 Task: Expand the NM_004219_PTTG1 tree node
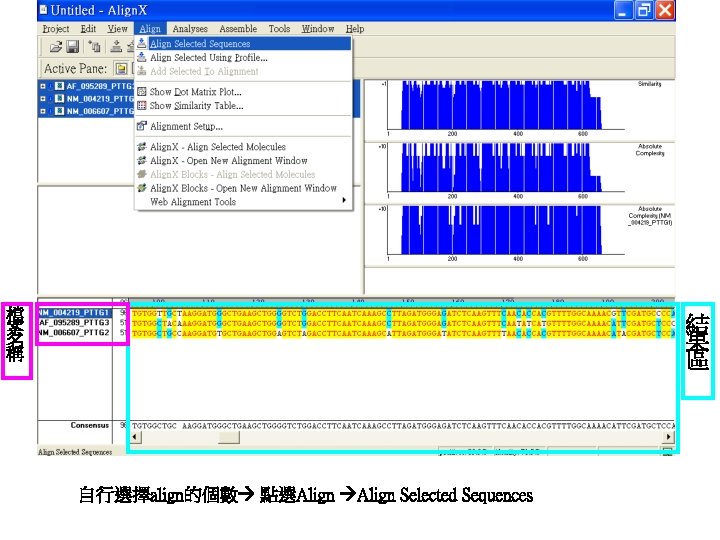(x=43, y=98)
